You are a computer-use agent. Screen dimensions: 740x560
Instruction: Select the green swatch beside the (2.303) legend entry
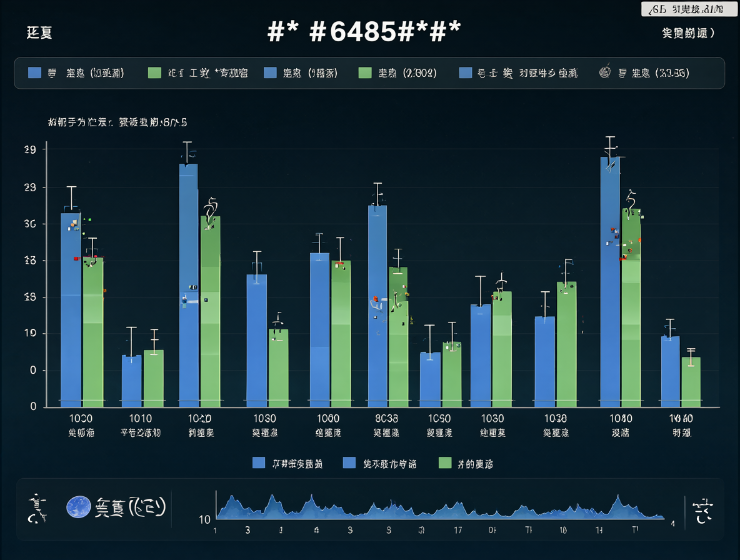click(365, 72)
